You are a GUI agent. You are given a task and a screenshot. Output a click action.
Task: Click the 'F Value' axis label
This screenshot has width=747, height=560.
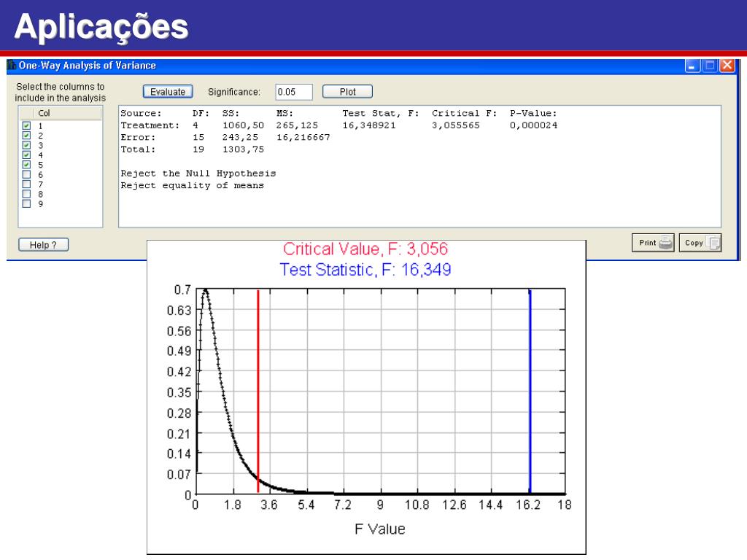[379, 529]
